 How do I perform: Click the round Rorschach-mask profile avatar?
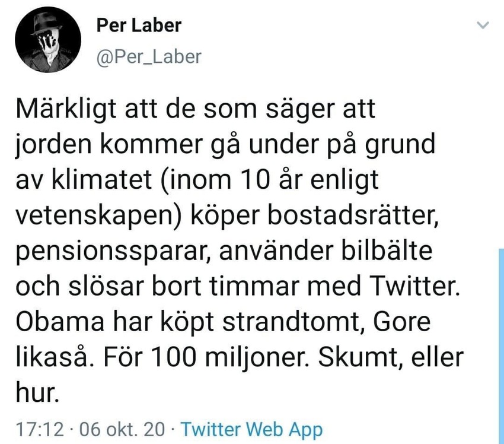tap(48, 40)
